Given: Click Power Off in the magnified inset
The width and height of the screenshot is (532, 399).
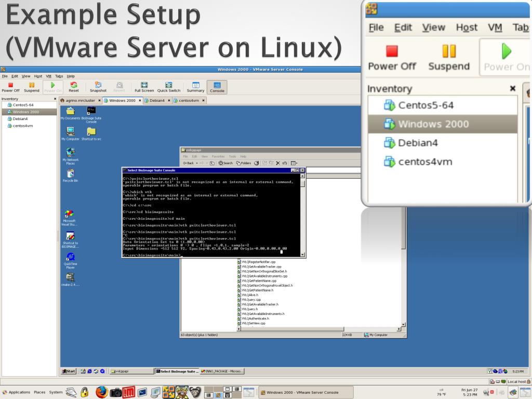Looking at the screenshot, I should coord(392,58).
